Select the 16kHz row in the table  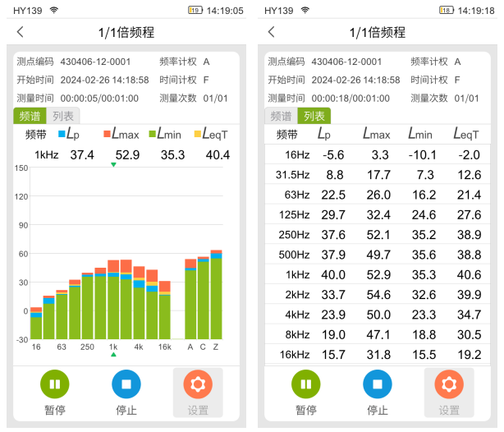pos(378,354)
